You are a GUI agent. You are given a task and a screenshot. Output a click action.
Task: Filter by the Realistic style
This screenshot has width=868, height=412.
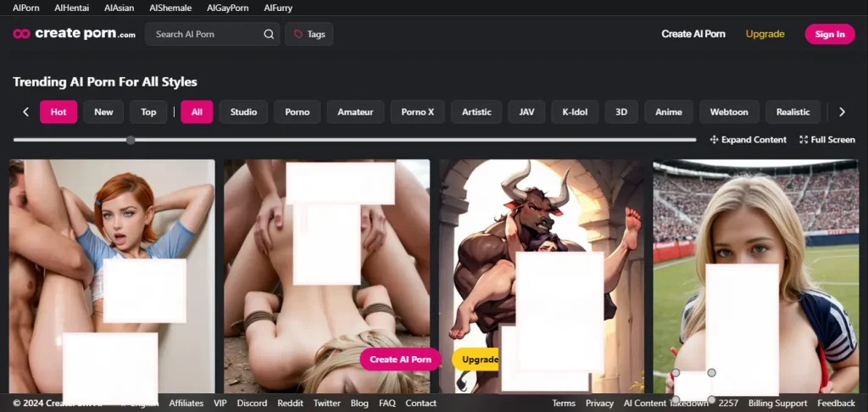[x=793, y=112]
